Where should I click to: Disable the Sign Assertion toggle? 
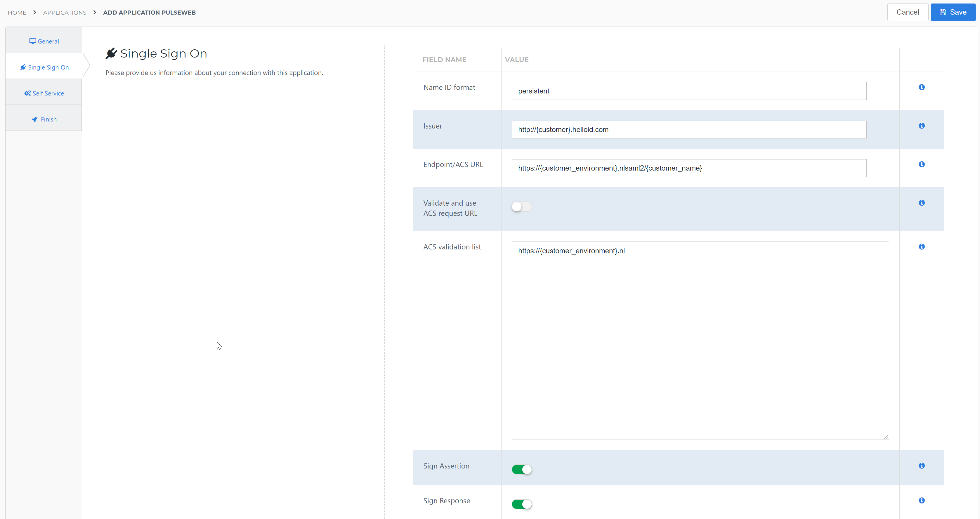click(x=521, y=470)
